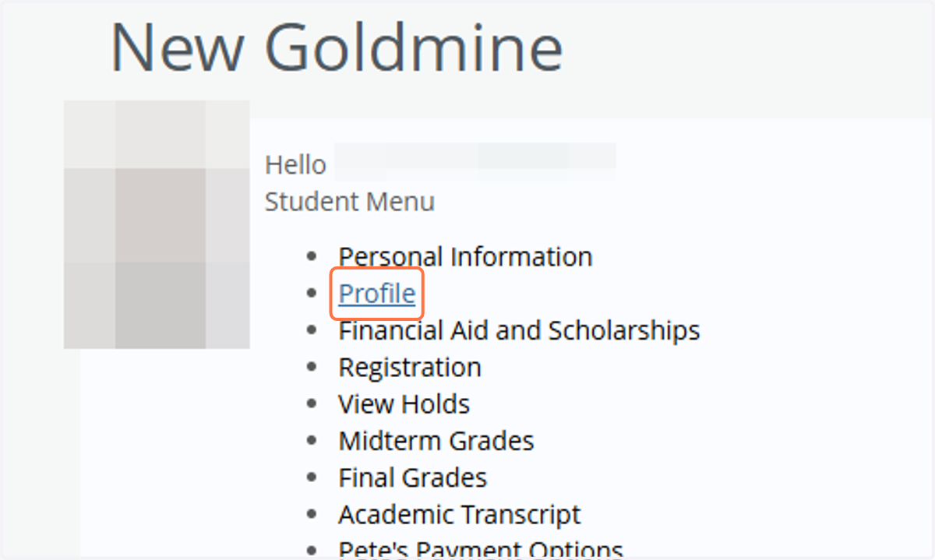Open Midterm Grades
The height and width of the screenshot is (560, 935).
[x=436, y=441]
